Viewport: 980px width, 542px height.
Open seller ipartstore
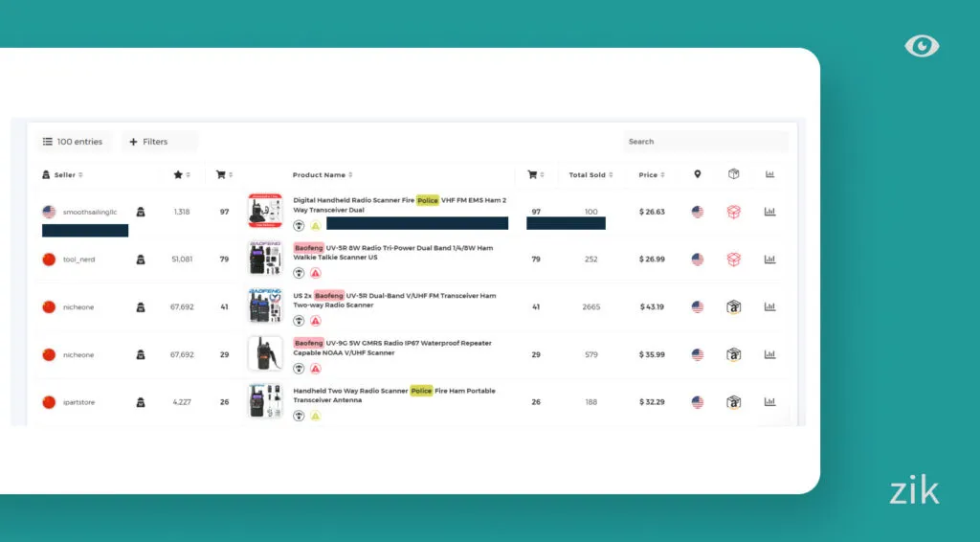pyautogui.click(x=78, y=402)
